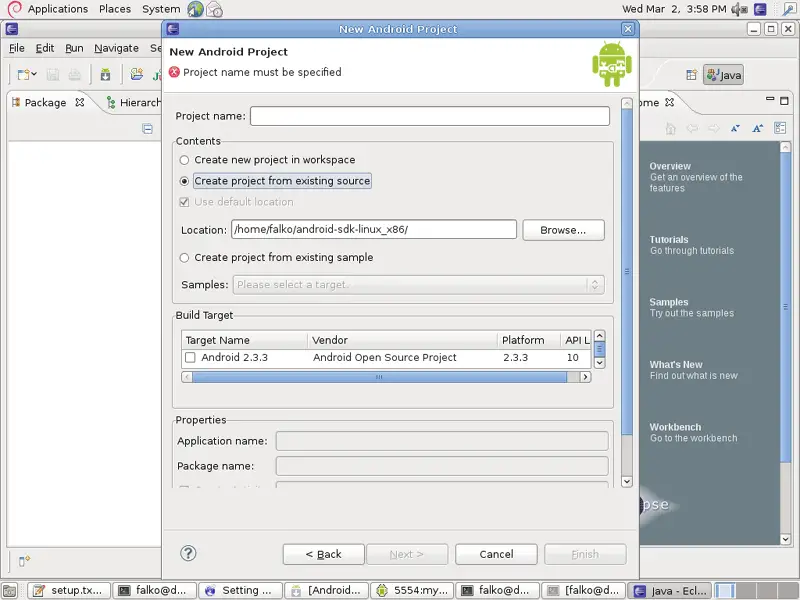Click the Welcome navigate forward arrow
This screenshot has width=800, height=600.
coord(714,128)
